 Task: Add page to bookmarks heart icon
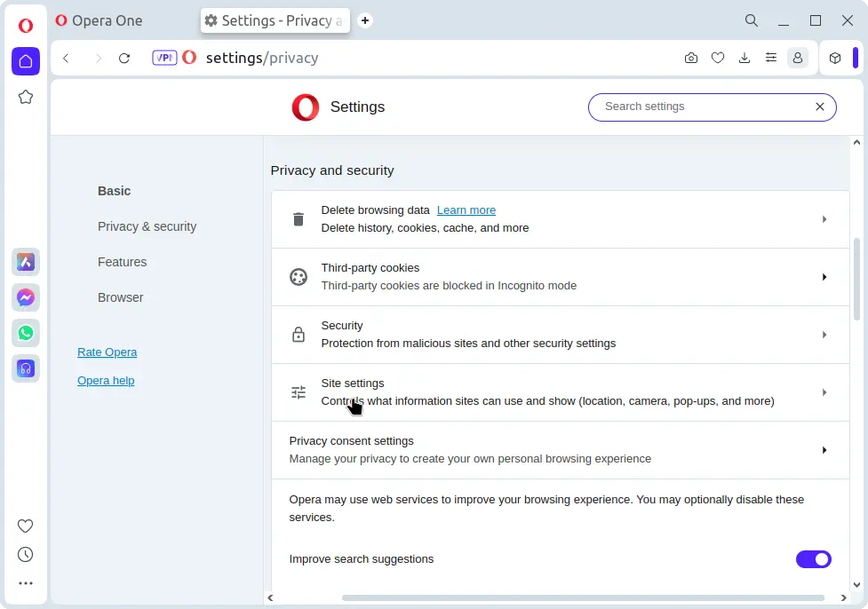click(718, 58)
